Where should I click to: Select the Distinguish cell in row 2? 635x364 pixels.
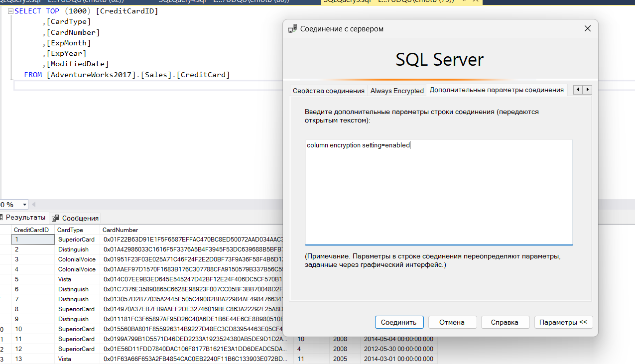pyautogui.click(x=77, y=249)
